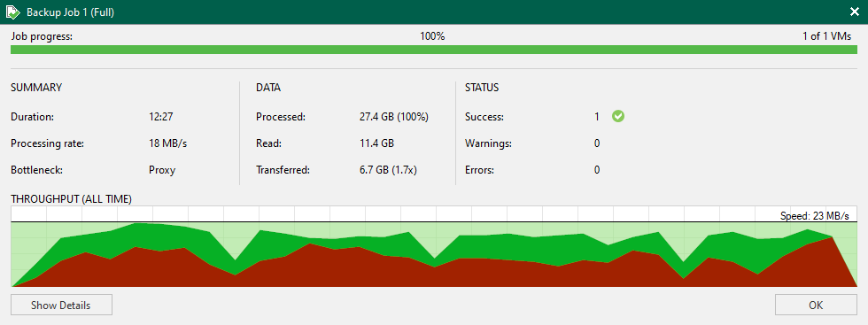Click the green success checkmark icon
Screen dimensions: 868x325
click(x=618, y=116)
